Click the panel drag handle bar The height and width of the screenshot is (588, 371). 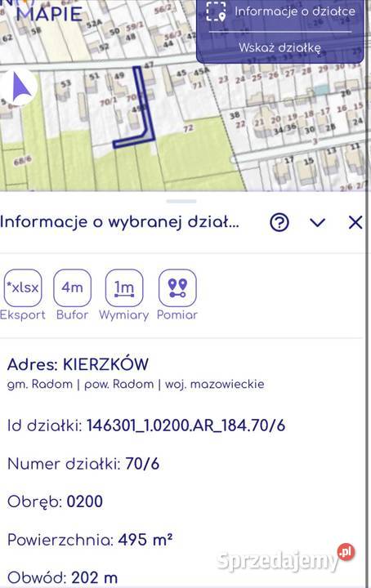181,201
